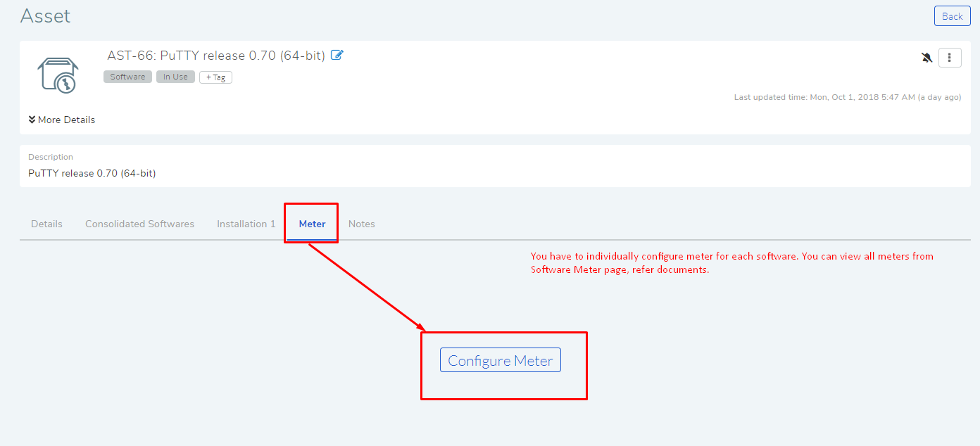Click the asset title AST-66: PuTTY release 0.70

point(216,56)
